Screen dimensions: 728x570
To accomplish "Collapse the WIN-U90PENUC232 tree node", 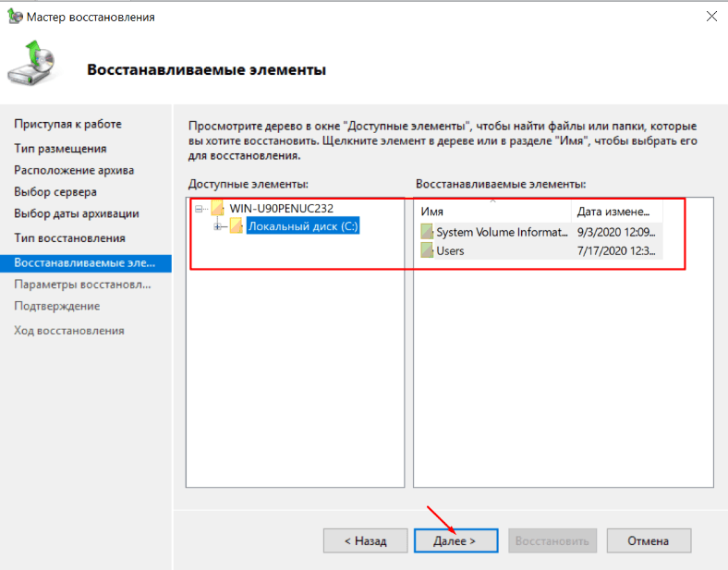I will pos(199,209).
